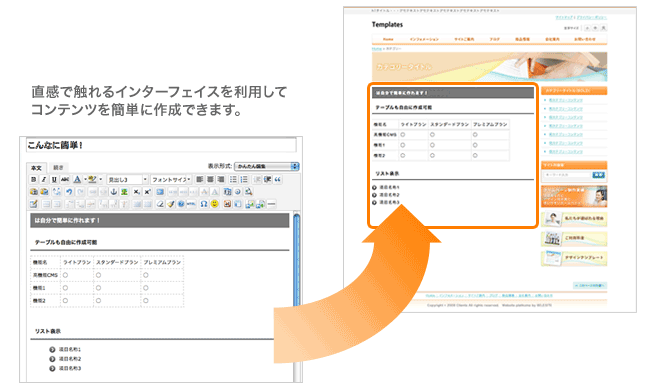Open the 表示形式 display mode dropdown
Screen dimensions: 660x390
[x=267, y=167]
